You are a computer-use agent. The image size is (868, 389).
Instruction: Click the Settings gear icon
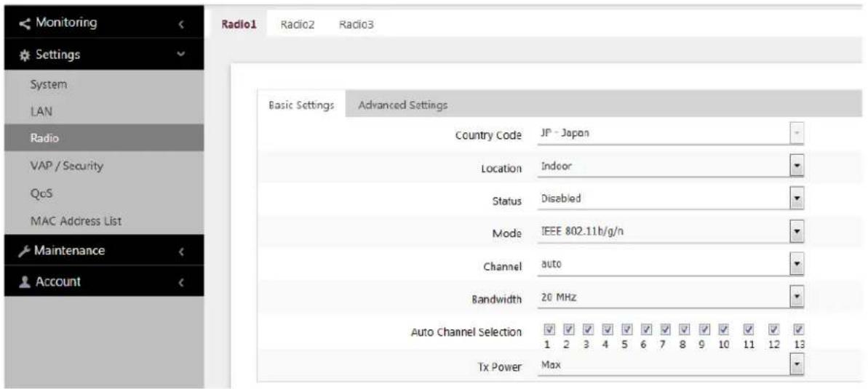tap(25, 55)
